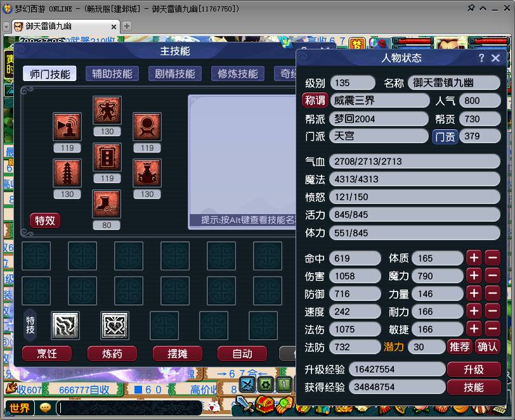Open the boot-shaped skill icon at level 80

(107, 206)
